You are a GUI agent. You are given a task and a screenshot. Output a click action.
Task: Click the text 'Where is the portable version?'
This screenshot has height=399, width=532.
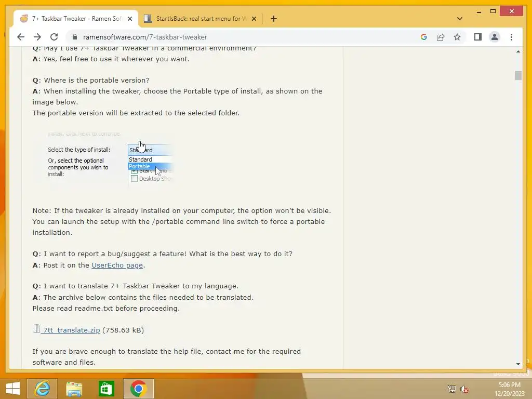click(x=97, y=81)
